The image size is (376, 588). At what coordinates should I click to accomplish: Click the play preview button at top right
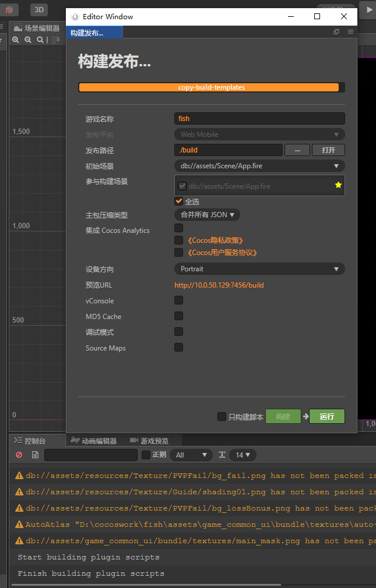368,10
